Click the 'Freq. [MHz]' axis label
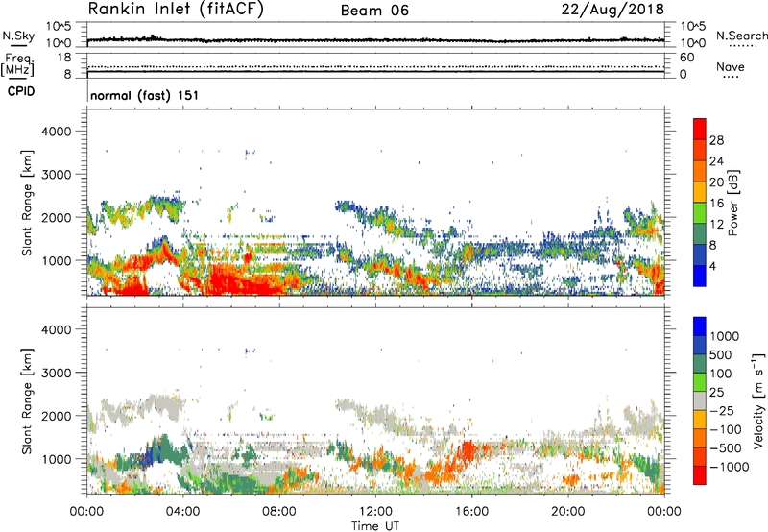768x532 pixels. [x=17, y=64]
